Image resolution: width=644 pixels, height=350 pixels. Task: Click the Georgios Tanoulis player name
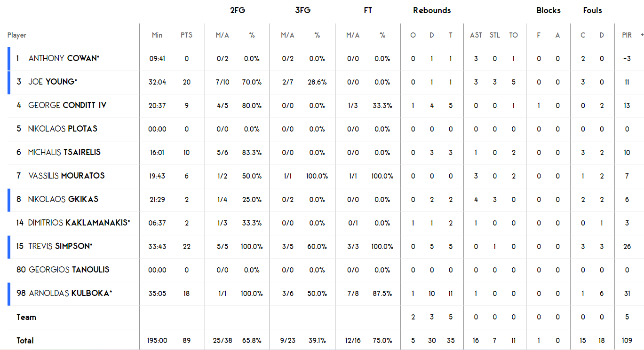[x=69, y=270]
